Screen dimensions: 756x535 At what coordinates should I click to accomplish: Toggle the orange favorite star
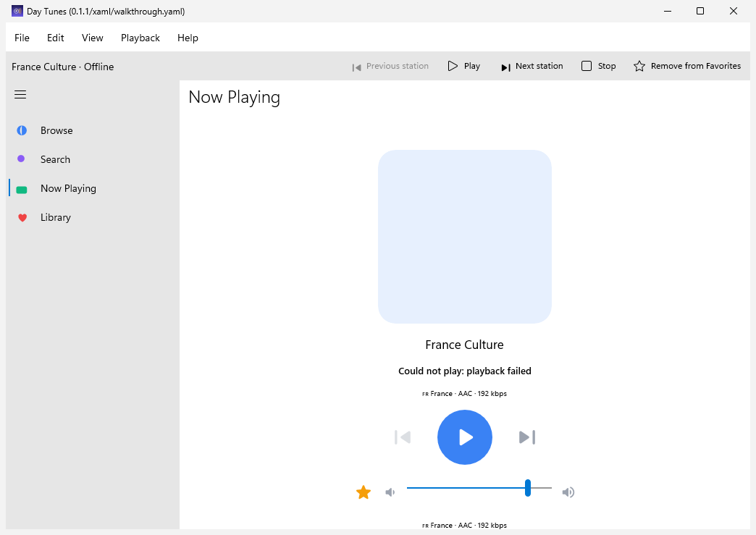(364, 492)
